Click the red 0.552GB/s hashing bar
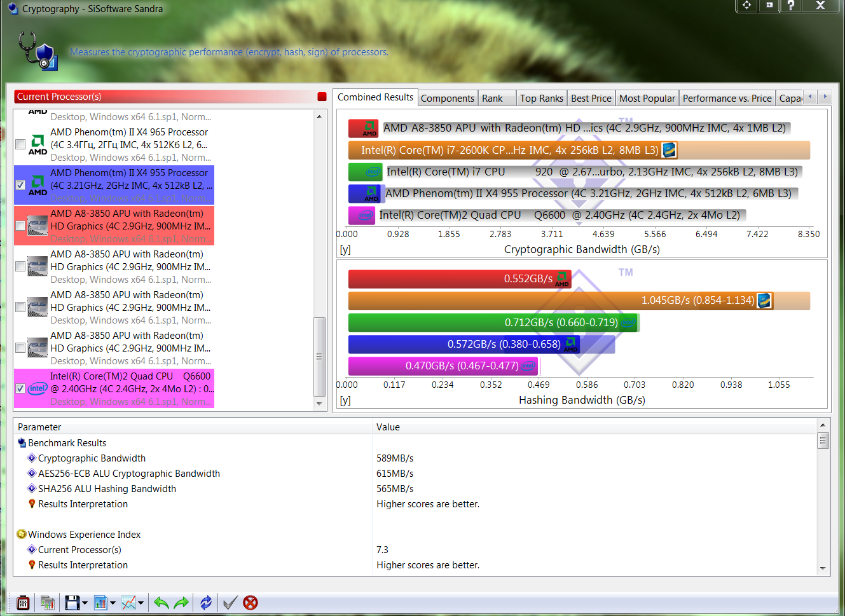845x616 pixels. (460, 279)
